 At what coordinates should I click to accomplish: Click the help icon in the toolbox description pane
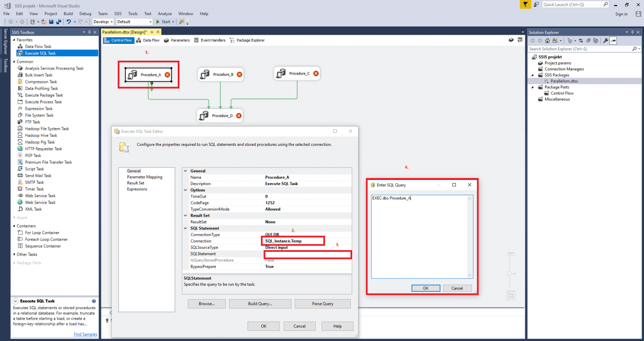coord(94,301)
